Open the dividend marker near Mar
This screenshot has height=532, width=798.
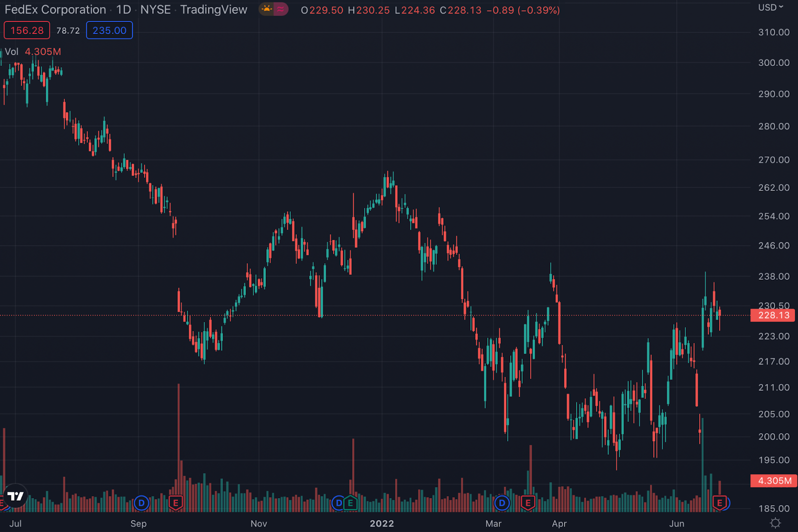502,503
